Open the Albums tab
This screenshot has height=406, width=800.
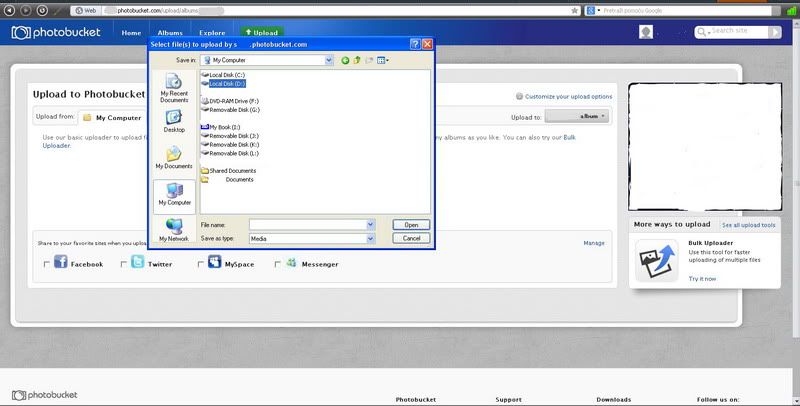(x=170, y=33)
